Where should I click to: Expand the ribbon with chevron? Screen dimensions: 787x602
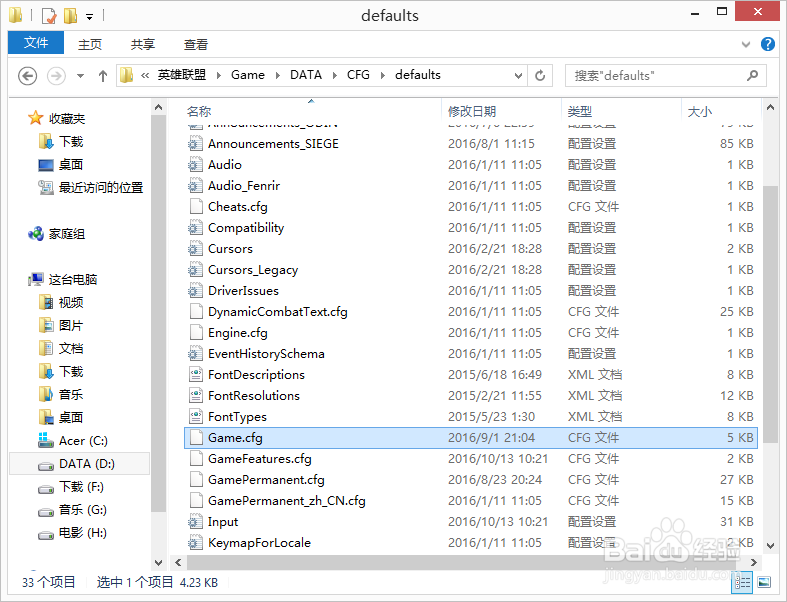[x=746, y=44]
